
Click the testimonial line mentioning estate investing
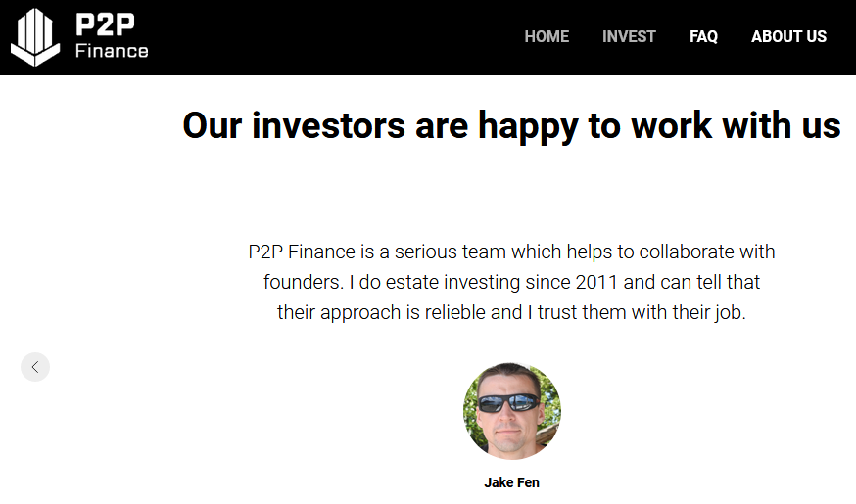pyautogui.click(x=511, y=283)
